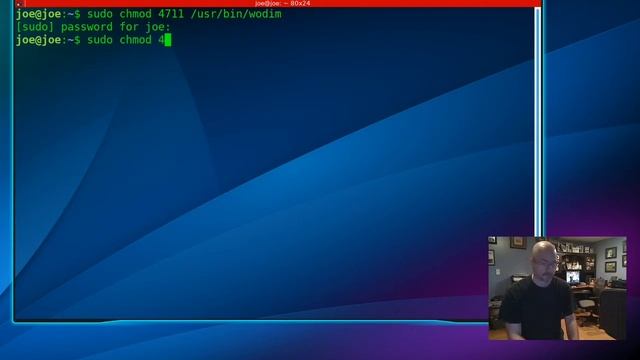Click the green cursor block after 'chmod 4'

[168, 40]
